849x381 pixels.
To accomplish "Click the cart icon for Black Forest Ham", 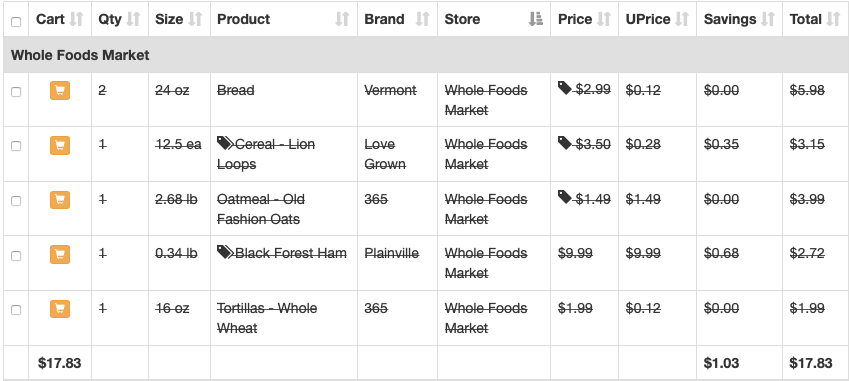I will (60, 254).
